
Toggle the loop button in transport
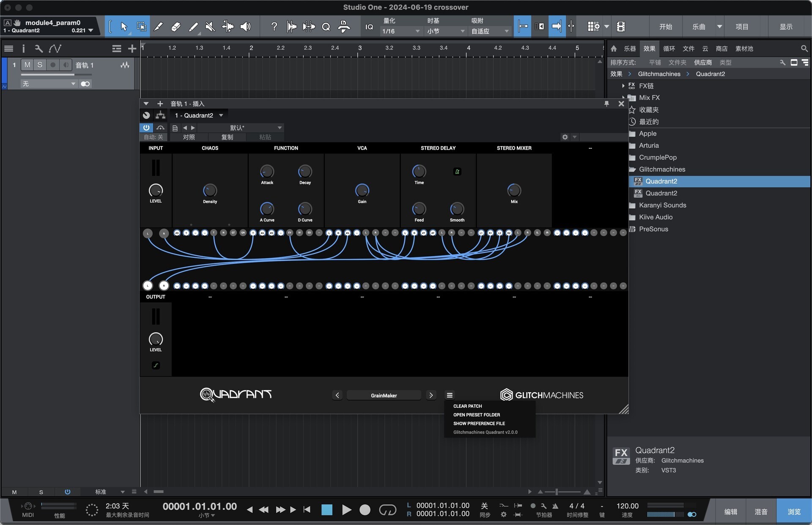387,510
